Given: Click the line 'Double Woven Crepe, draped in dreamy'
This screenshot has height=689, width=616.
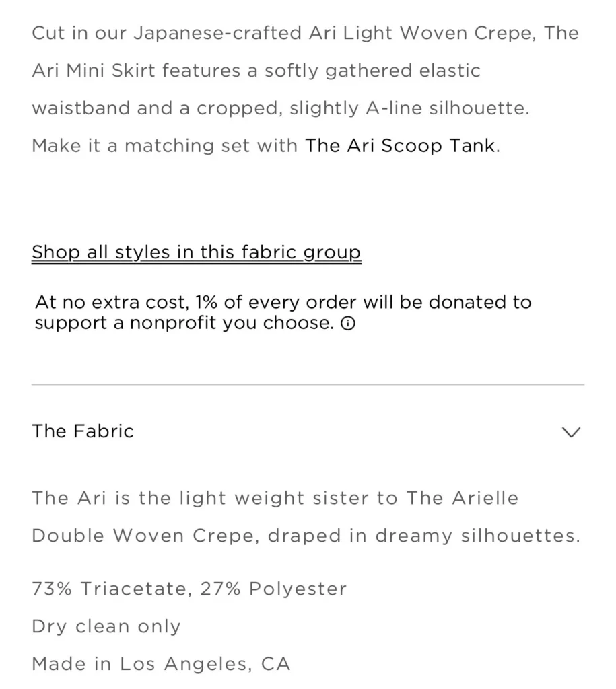Looking at the screenshot, I should coord(306,536).
